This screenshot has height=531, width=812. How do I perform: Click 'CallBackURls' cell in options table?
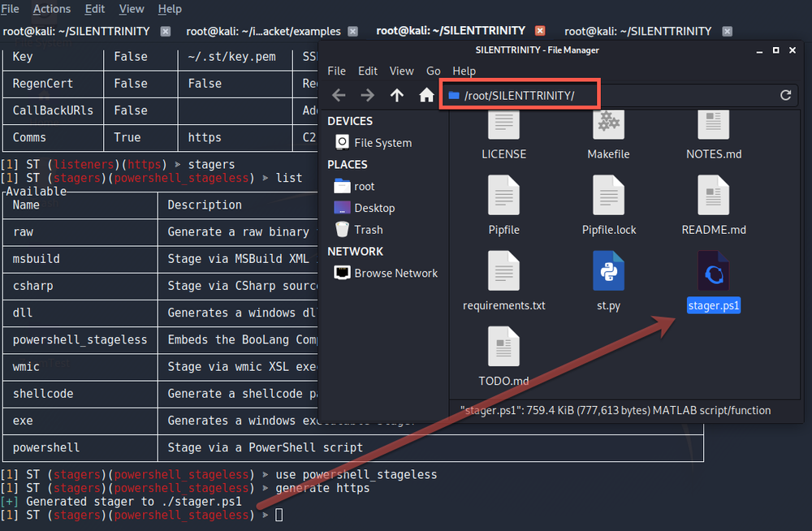coord(53,110)
